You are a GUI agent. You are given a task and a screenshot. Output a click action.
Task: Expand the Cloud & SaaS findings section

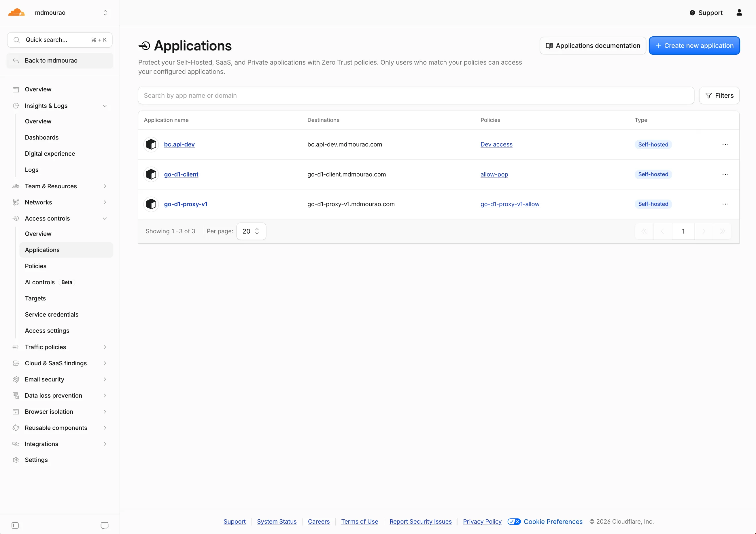(x=105, y=363)
